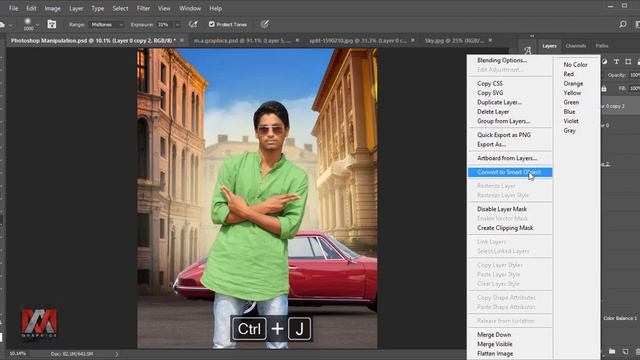
Task: Click the airbrush build-up icon
Action: tap(193, 24)
